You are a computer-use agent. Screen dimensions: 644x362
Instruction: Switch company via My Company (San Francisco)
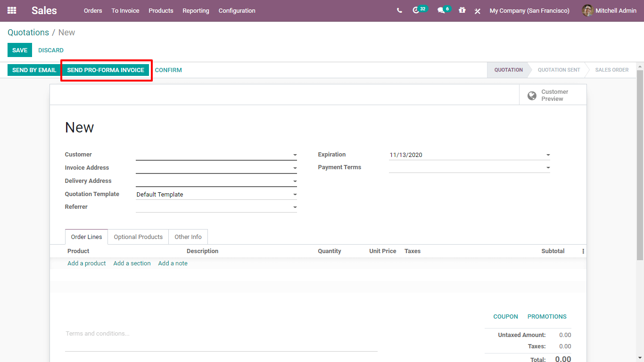529,10
